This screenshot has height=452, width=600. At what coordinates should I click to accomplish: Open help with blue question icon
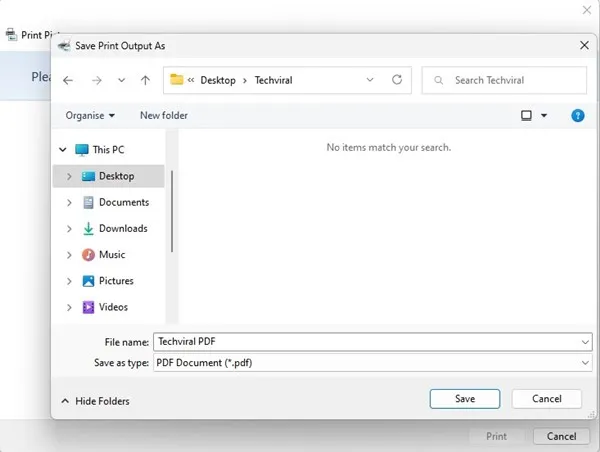pos(577,116)
